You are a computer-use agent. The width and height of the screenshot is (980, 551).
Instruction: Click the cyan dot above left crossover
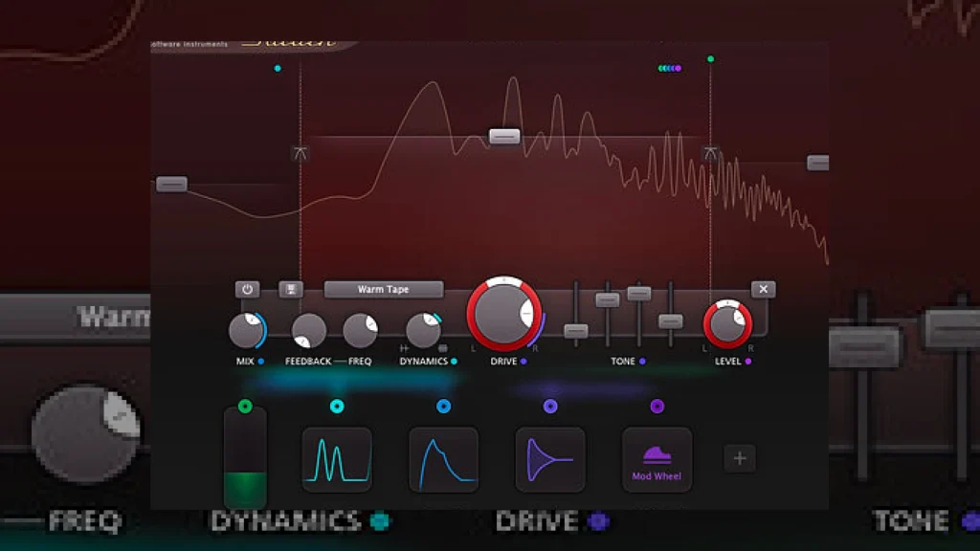click(278, 68)
